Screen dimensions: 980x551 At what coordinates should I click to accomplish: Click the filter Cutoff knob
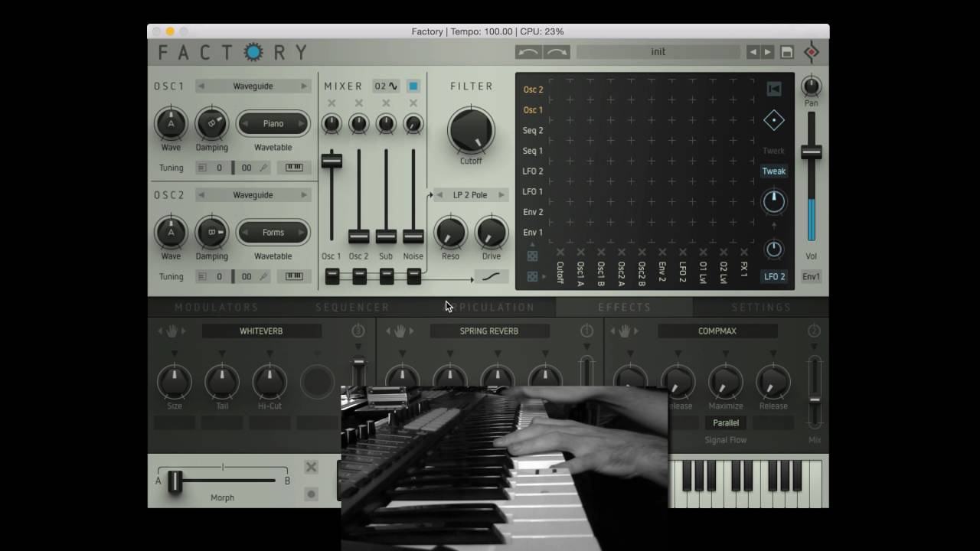pyautogui.click(x=471, y=129)
